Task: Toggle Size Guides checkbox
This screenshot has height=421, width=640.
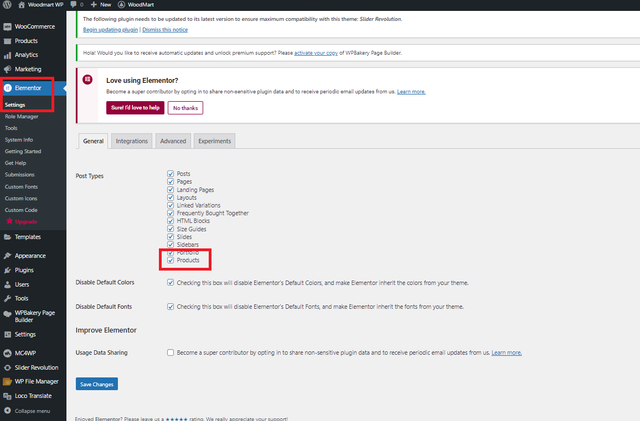Action: coord(171,229)
